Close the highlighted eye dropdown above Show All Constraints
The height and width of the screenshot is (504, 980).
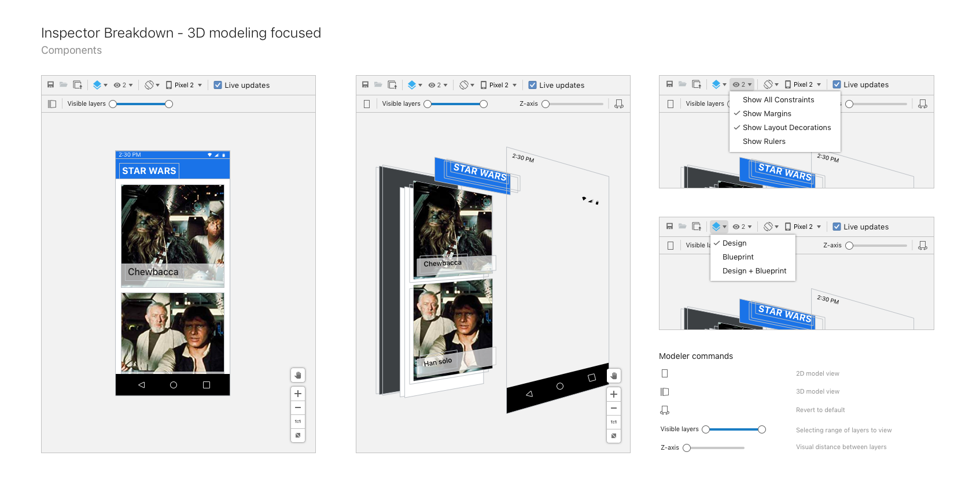click(742, 84)
